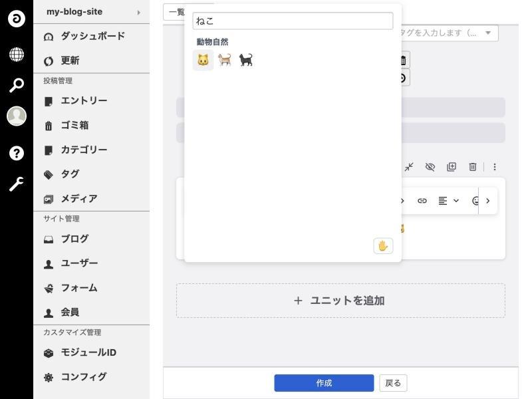
Task: Duplicate the unit with the copy icon
Action: point(452,167)
